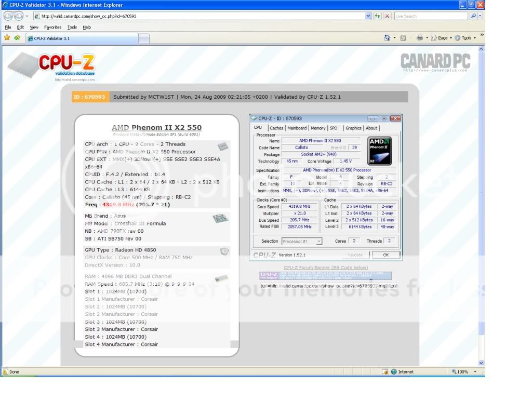Open the recent pages dropdown beside Forward
This screenshot has height=399, width=532.
(27, 16)
